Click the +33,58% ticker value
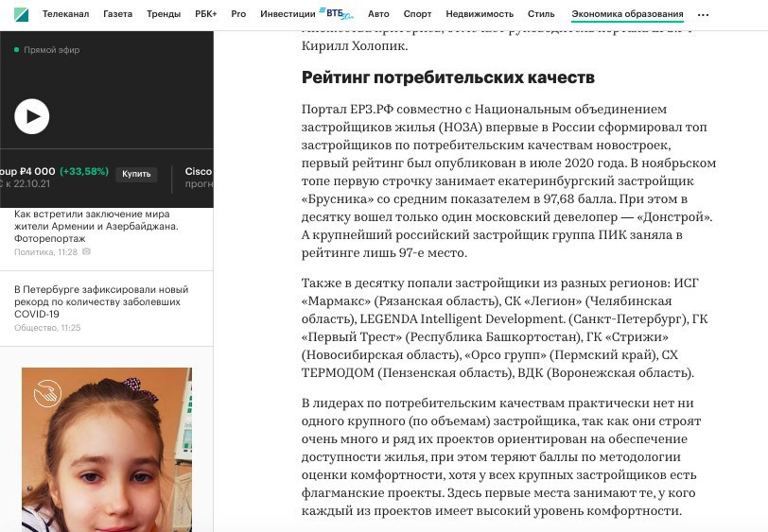 click(84, 171)
